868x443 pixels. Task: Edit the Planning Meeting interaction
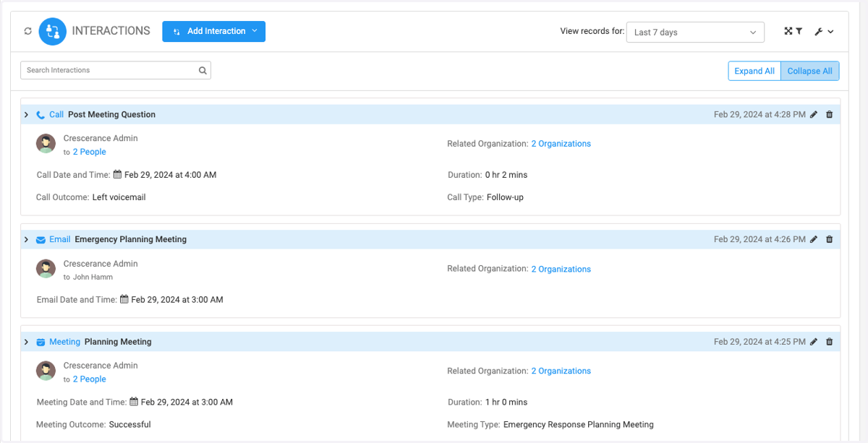click(x=814, y=342)
